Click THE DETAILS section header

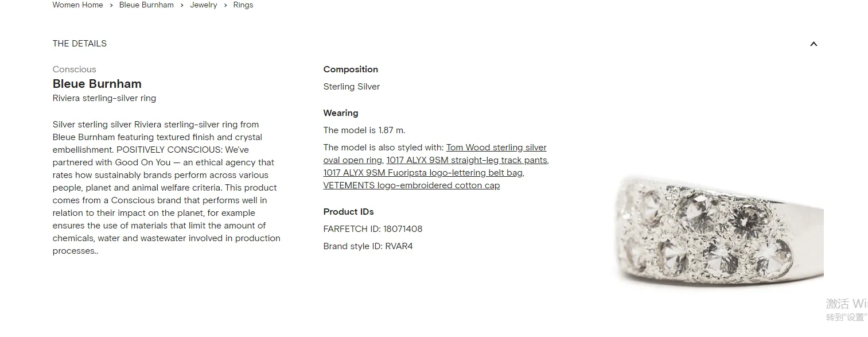[80, 44]
